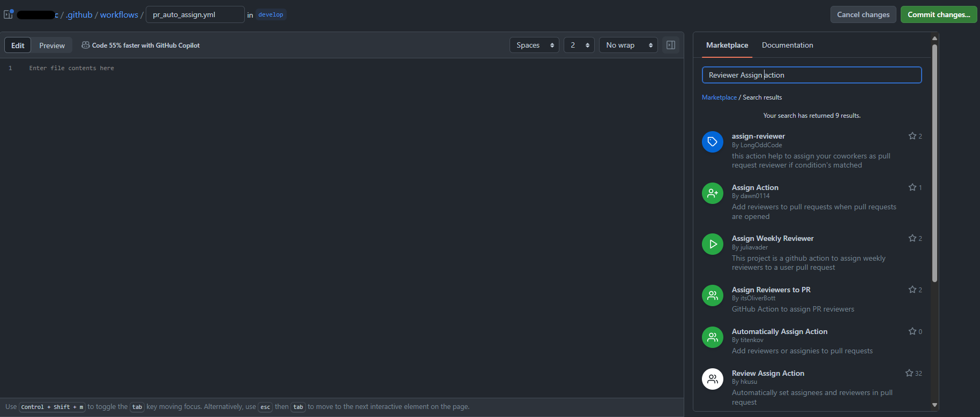The height and width of the screenshot is (417, 980).
Task: Switch to the Preview tab
Action: coord(52,46)
